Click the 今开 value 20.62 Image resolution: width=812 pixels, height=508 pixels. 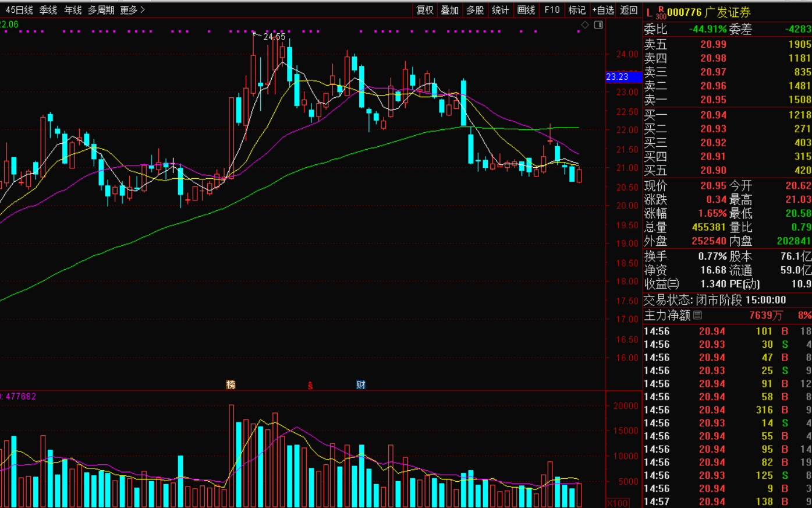[x=799, y=186]
